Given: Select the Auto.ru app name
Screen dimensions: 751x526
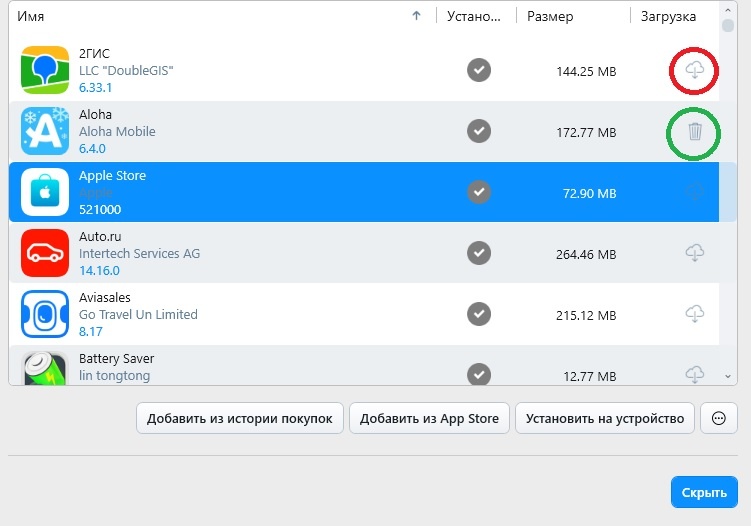Looking at the screenshot, I should 100,236.
